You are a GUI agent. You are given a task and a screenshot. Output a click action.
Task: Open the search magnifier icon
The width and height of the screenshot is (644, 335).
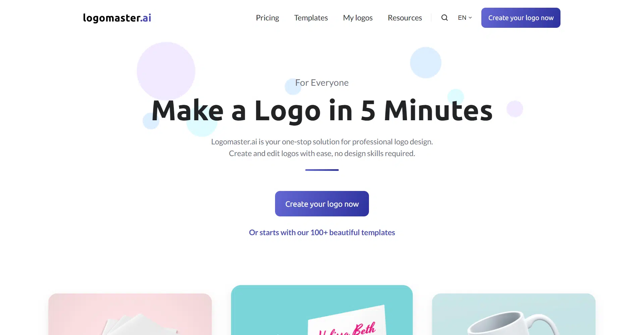click(444, 18)
